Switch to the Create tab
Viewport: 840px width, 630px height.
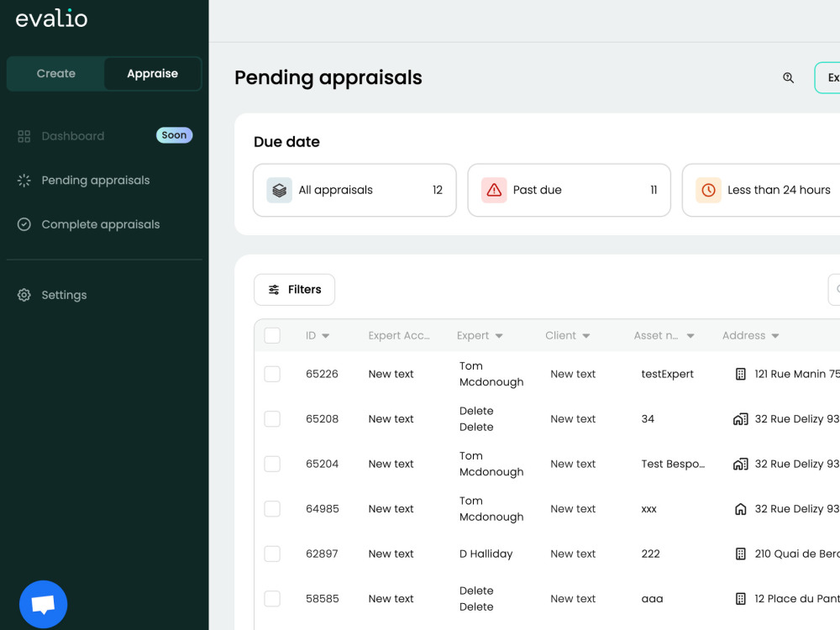(x=55, y=73)
